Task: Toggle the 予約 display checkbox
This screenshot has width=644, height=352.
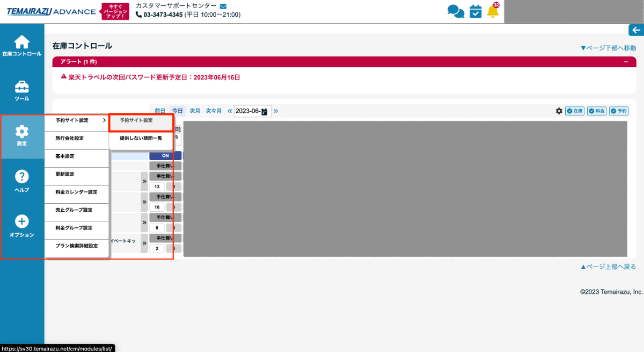Action: (618, 111)
